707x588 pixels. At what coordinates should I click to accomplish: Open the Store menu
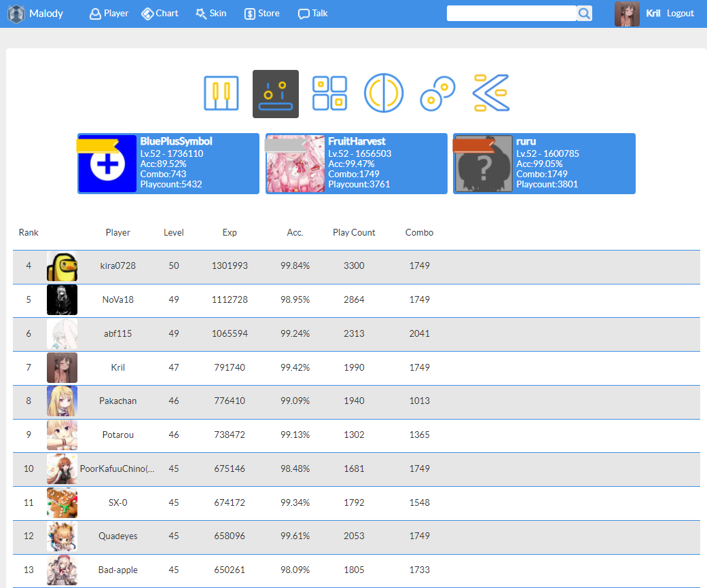[x=262, y=14]
